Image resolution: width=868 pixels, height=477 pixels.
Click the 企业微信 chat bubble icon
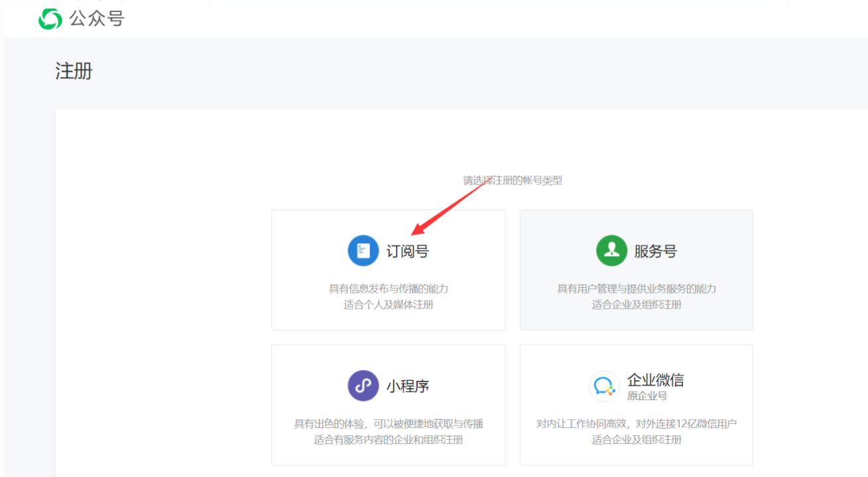coord(604,385)
